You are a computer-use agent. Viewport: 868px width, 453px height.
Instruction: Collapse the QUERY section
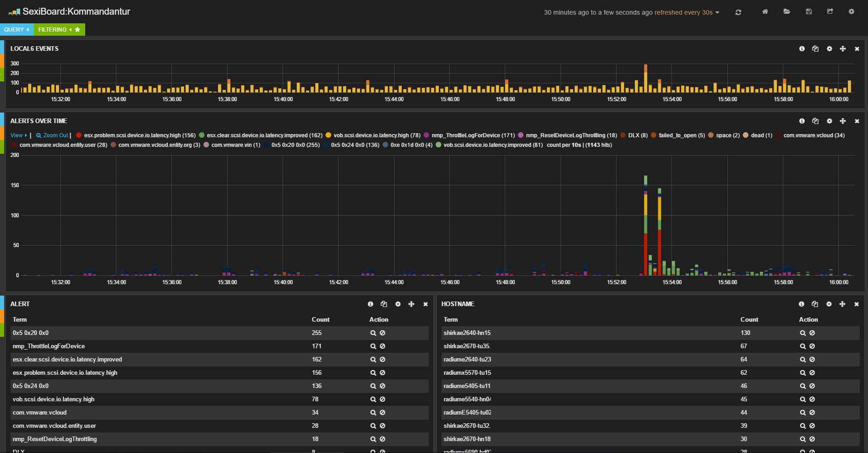click(x=16, y=30)
